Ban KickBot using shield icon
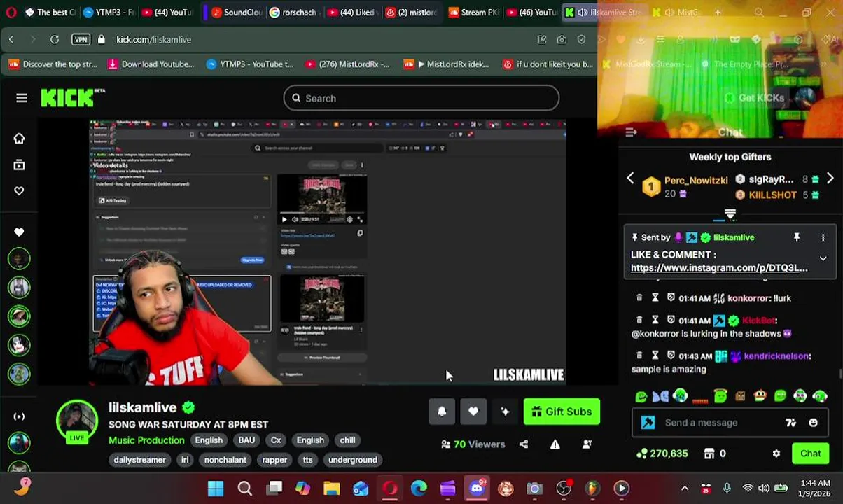 click(x=671, y=321)
